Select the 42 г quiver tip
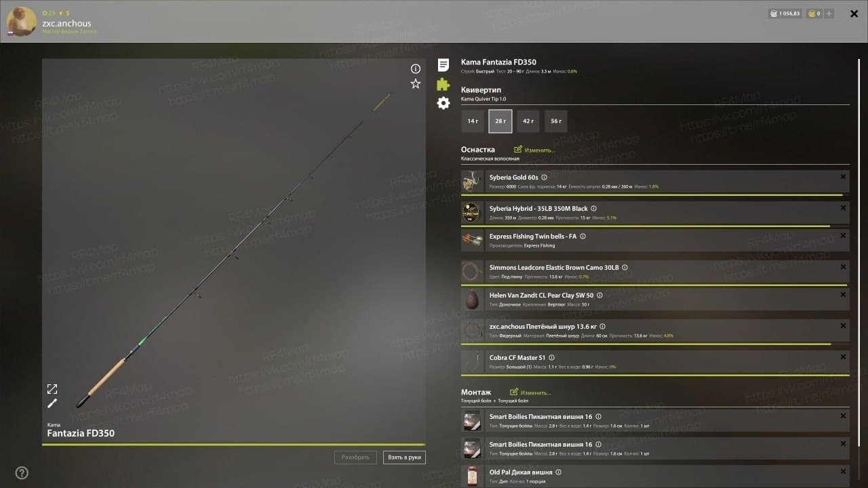Screen dimensions: 868x488 click(x=528, y=121)
